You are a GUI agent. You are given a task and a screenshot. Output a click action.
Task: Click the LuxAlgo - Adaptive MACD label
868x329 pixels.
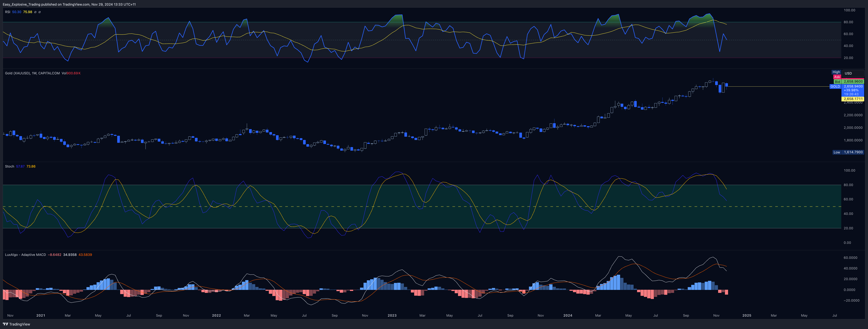pyautogui.click(x=25, y=255)
